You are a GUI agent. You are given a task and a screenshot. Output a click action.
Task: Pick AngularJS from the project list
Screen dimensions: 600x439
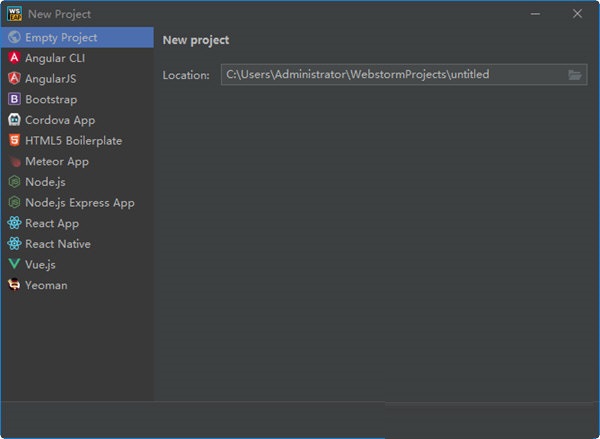(77, 79)
